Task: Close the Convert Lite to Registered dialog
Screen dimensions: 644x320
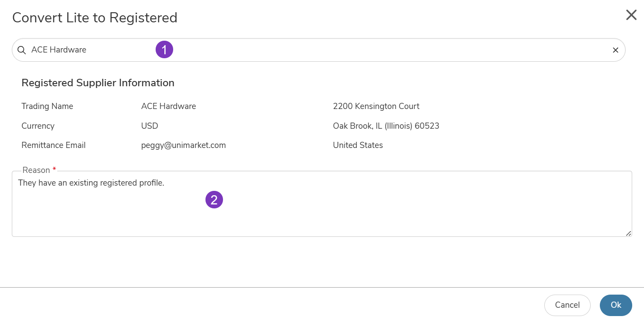Action: (631, 15)
